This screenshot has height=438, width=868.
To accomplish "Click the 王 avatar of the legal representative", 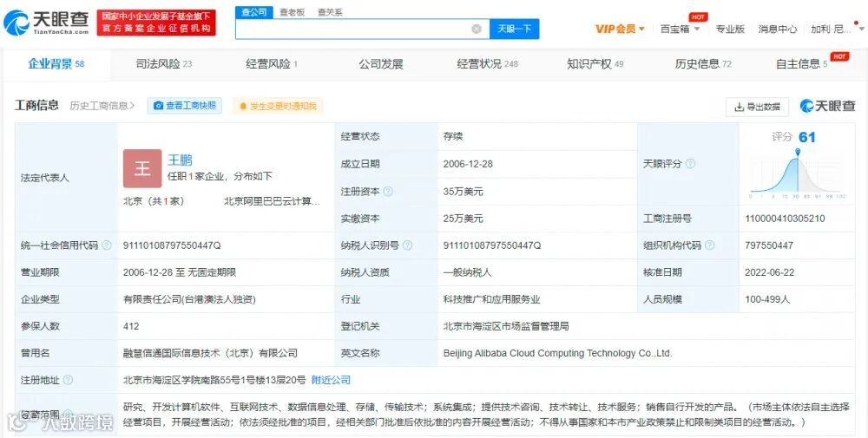I will tap(142, 168).
